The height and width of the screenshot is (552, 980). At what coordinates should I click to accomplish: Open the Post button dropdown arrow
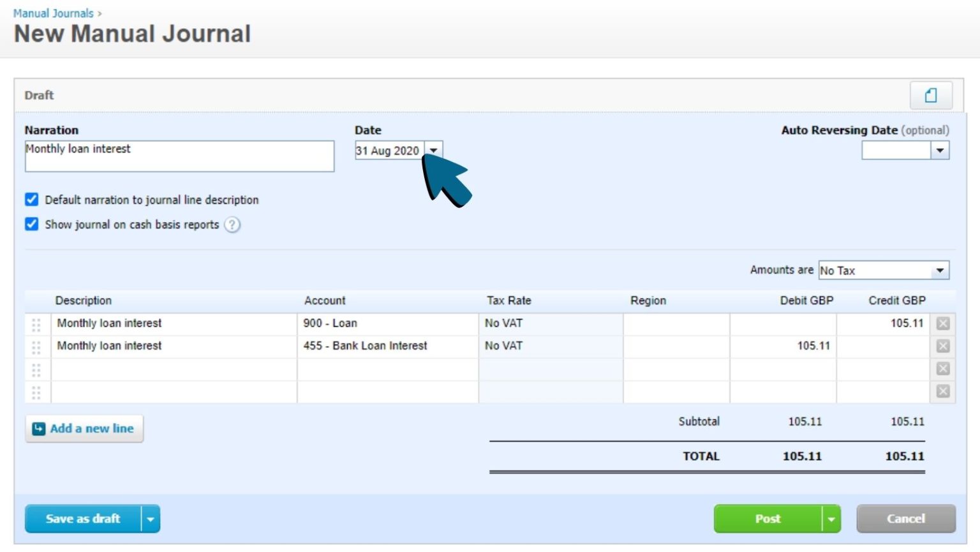[831, 518]
